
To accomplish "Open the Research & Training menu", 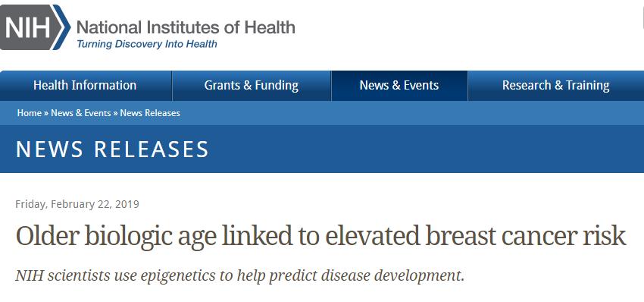I will tap(555, 85).
